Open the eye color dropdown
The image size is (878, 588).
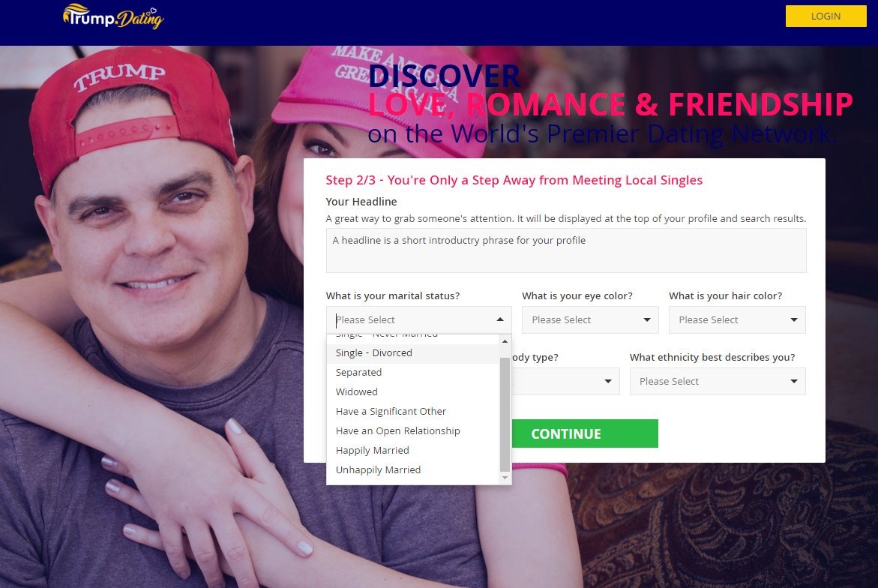589,319
